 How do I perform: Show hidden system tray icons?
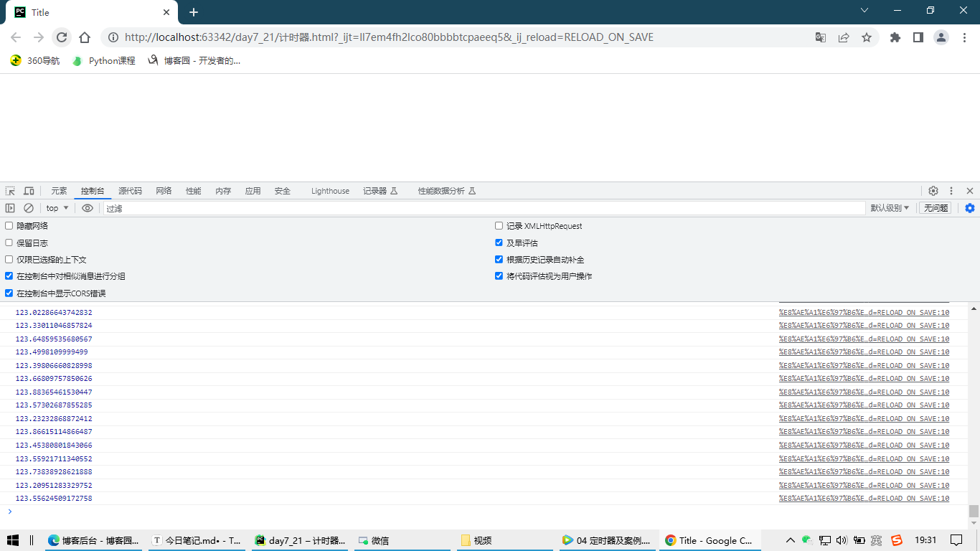(x=791, y=540)
